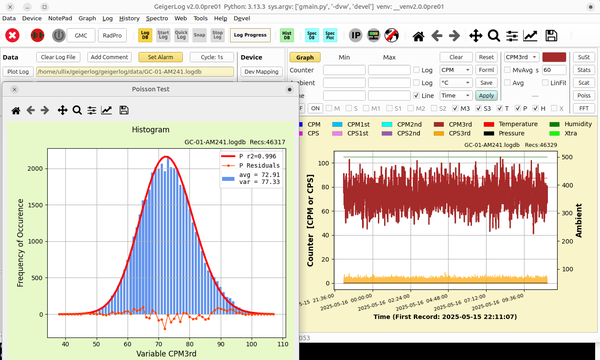Screen dimensions: 600x360
Task: Click the yellow Log DB icon
Action: 145,35
